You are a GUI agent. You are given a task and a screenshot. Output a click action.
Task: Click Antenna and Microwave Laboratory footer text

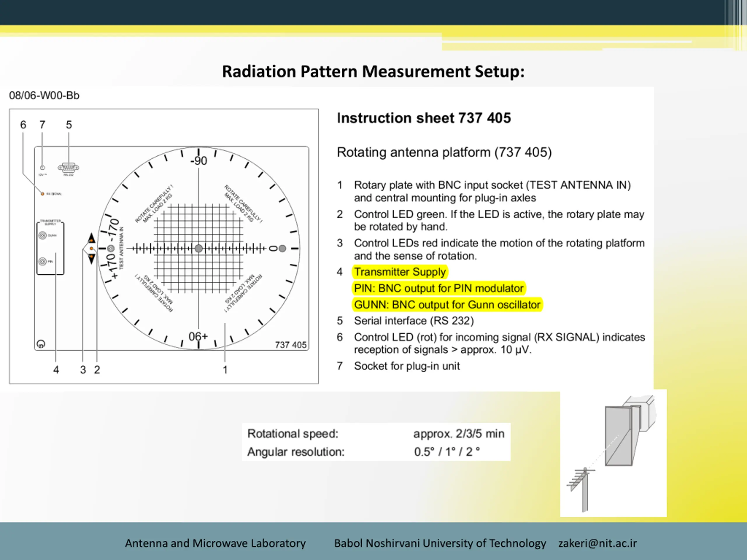(x=215, y=543)
